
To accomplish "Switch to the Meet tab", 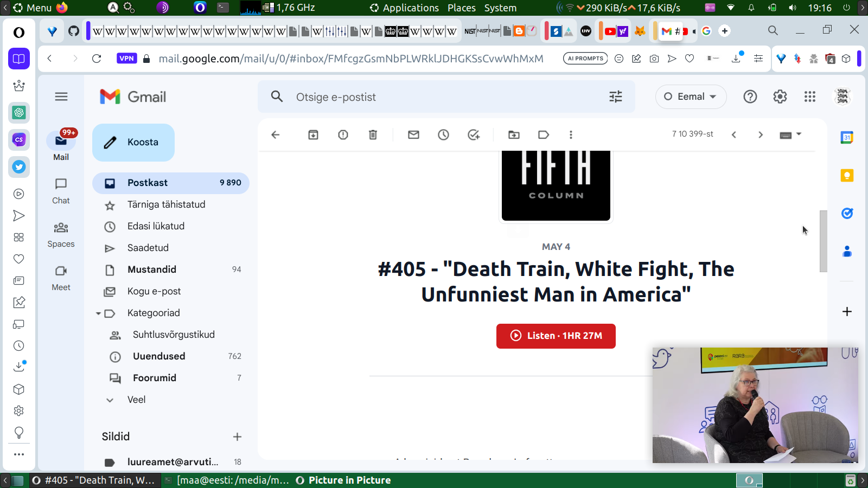I will pyautogui.click(x=61, y=278).
